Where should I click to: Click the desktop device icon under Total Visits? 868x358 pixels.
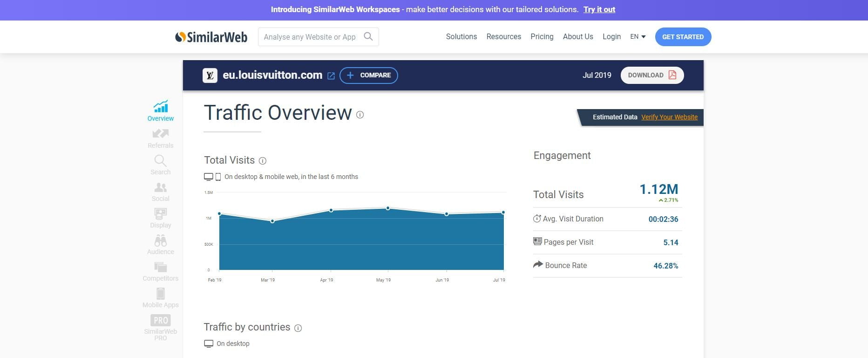click(x=209, y=177)
